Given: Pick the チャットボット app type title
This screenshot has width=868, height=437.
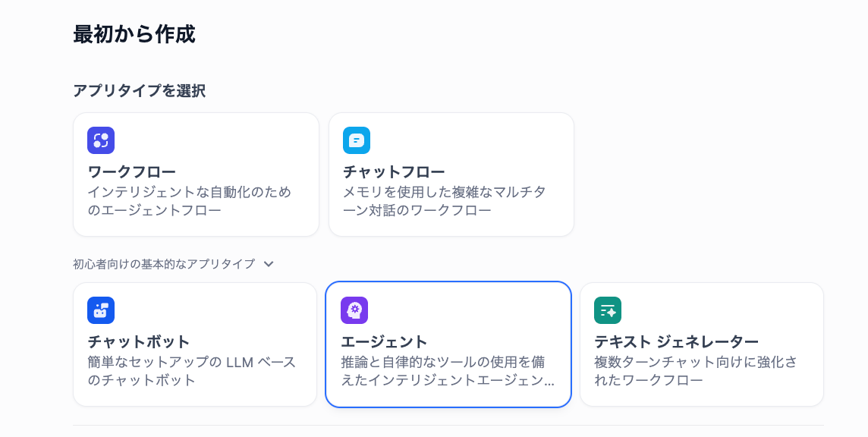Looking at the screenshot, I should click(x=139, y=341).
